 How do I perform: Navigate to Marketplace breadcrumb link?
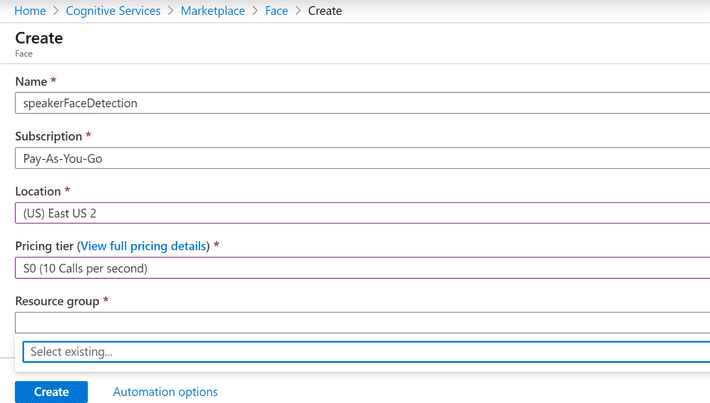(213, 11)
